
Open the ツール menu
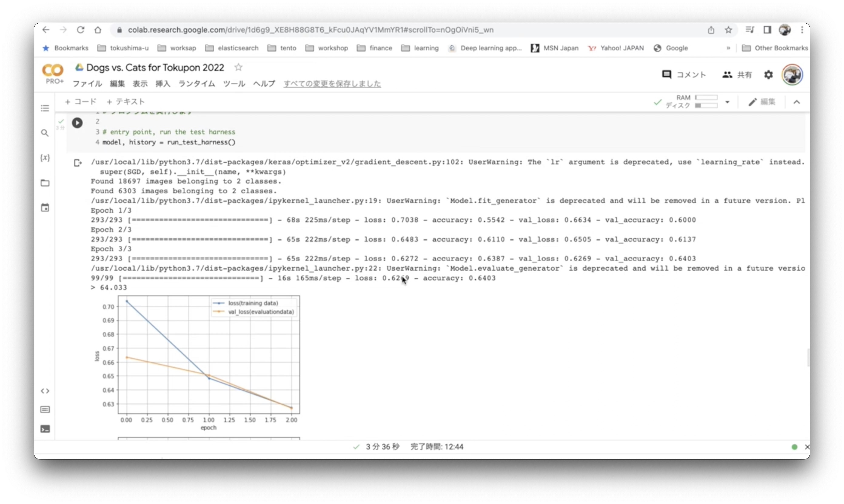coord(234,84)
